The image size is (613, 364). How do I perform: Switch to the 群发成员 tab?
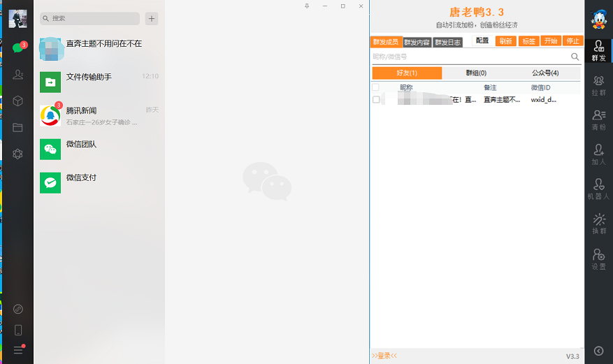[386, 42]
